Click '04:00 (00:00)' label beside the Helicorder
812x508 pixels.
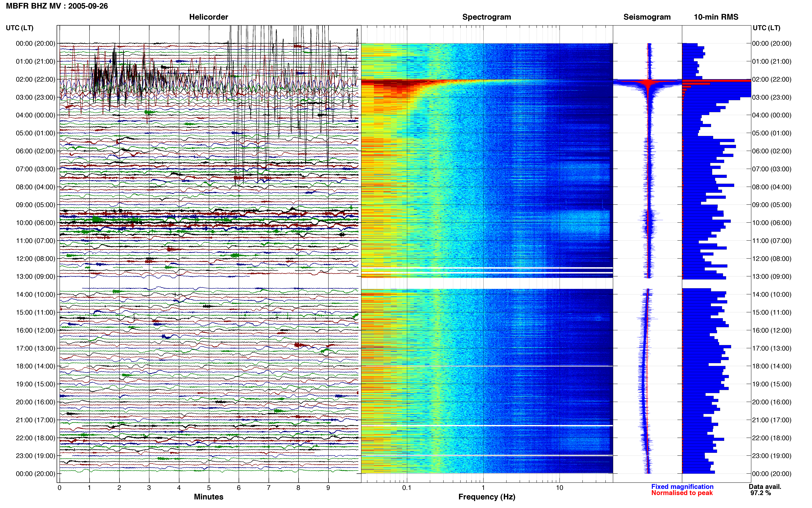pyautogui.click(x=36, y=115)
